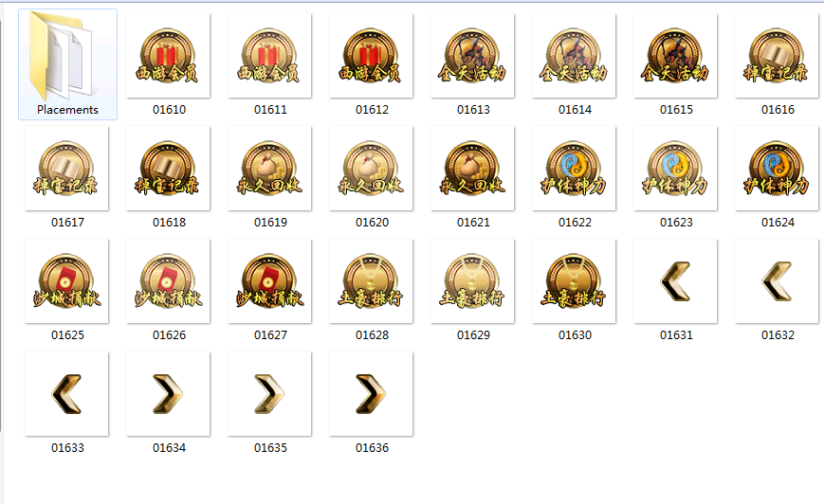Pick the 01627 red envelope thumbnail

click(269, 281)
